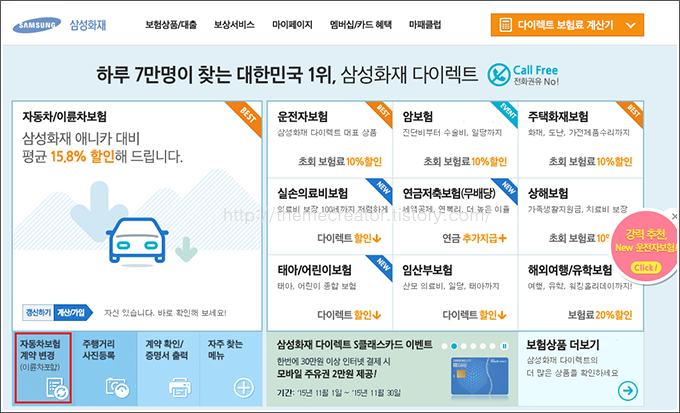Click EVENT ribbon on 암보험 card
The image size is (680, 413).
click(507, 111)
